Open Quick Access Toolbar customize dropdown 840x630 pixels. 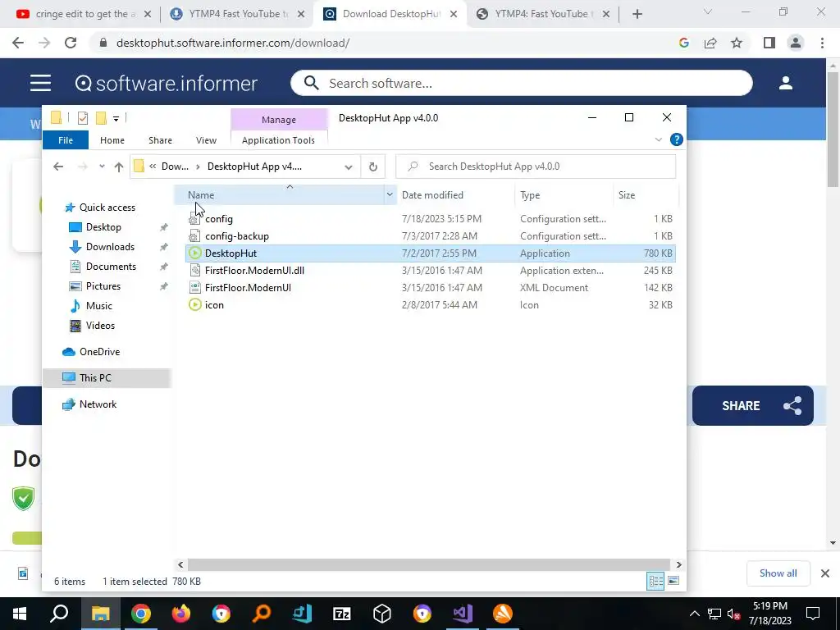coord(116,118)
